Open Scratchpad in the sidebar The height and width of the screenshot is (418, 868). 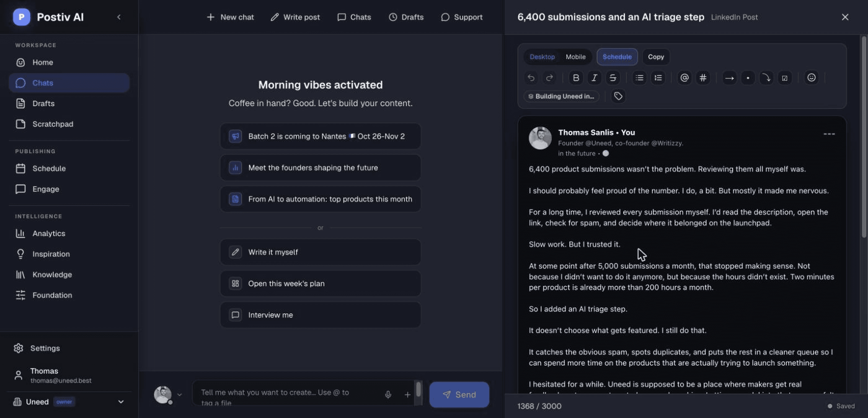(x=69, y=124)
